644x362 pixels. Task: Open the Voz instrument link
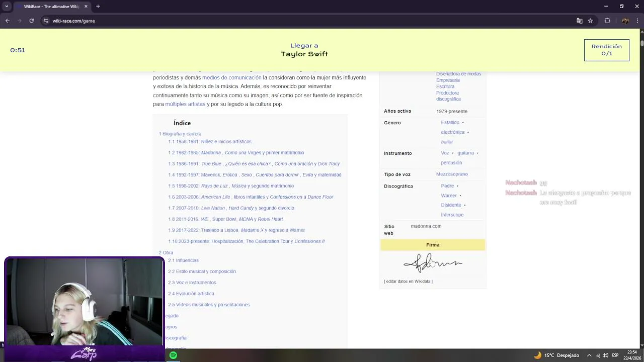[445, 153]
